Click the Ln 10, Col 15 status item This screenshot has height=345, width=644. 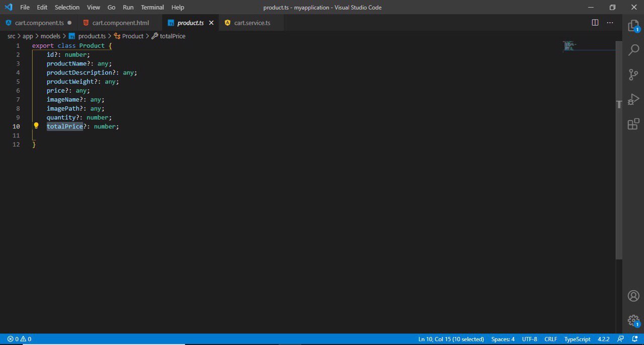coord(451,339)
